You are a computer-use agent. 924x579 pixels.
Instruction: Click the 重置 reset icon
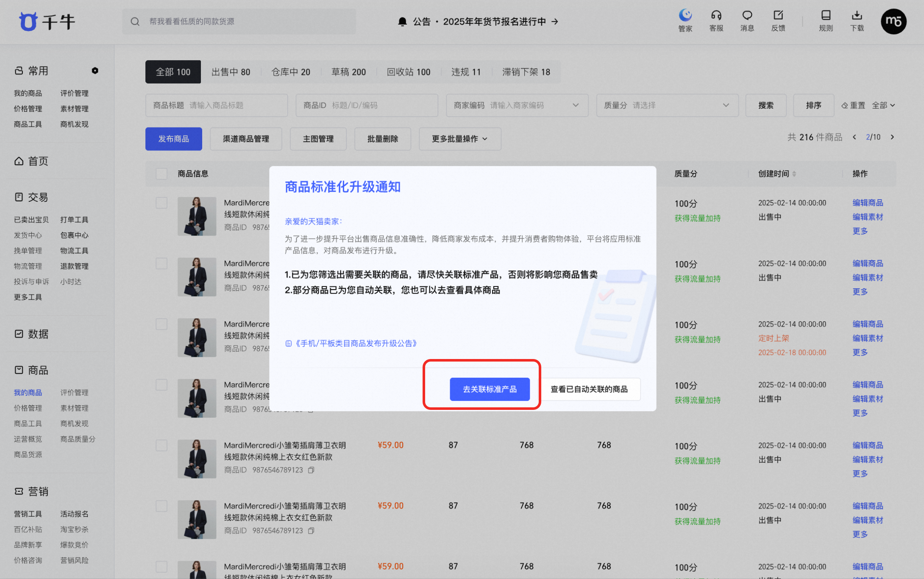pos(845,105)
